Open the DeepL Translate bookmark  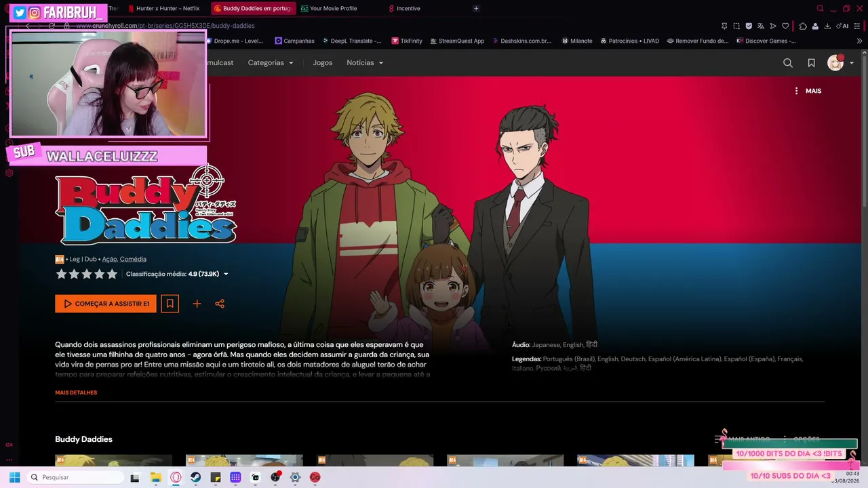click(x=352, y=41)
